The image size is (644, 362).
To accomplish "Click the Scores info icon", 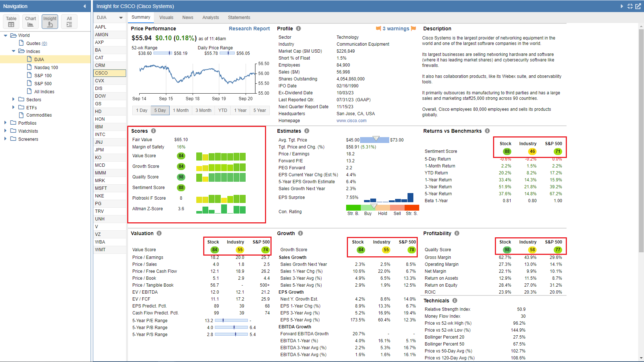I will 154,131.
